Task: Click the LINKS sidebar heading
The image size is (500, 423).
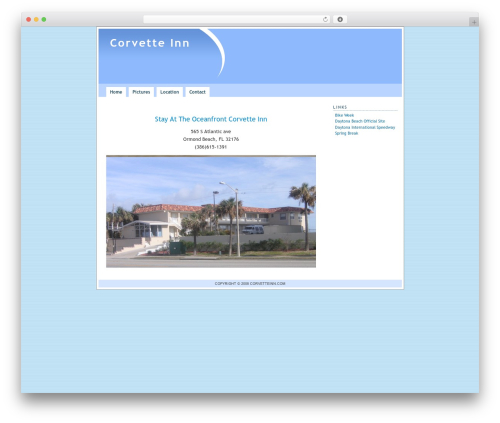Action: tap(340, 107)
